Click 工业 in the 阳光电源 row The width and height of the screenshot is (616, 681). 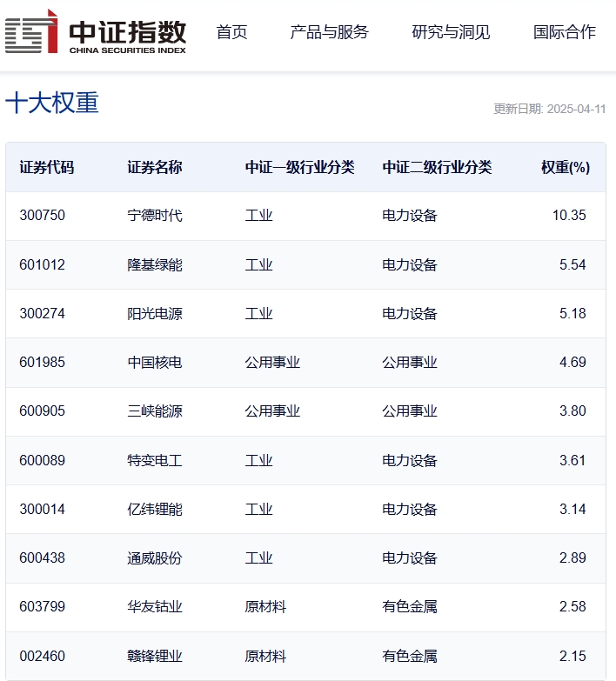259,314
